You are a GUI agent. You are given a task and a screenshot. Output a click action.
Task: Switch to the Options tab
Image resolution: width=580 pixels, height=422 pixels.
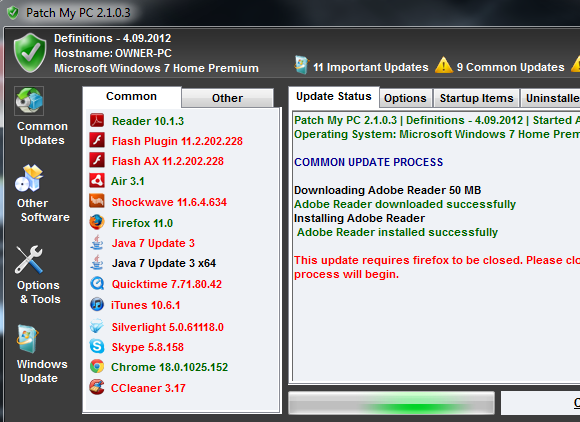tap(405, 98)
